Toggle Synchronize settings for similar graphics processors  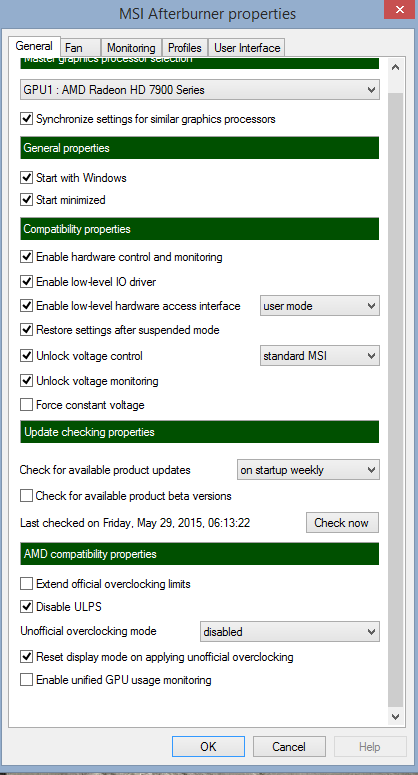tap(27, 119)
